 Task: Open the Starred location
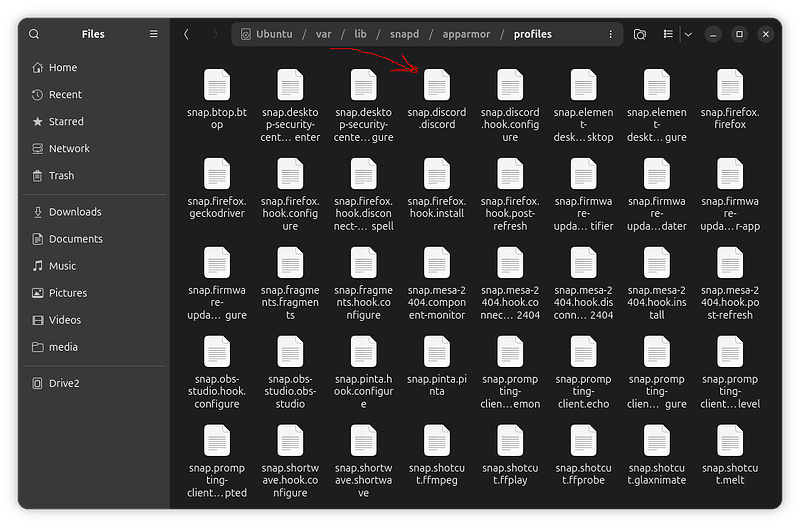pyautogui.click(x=66, y=121)
